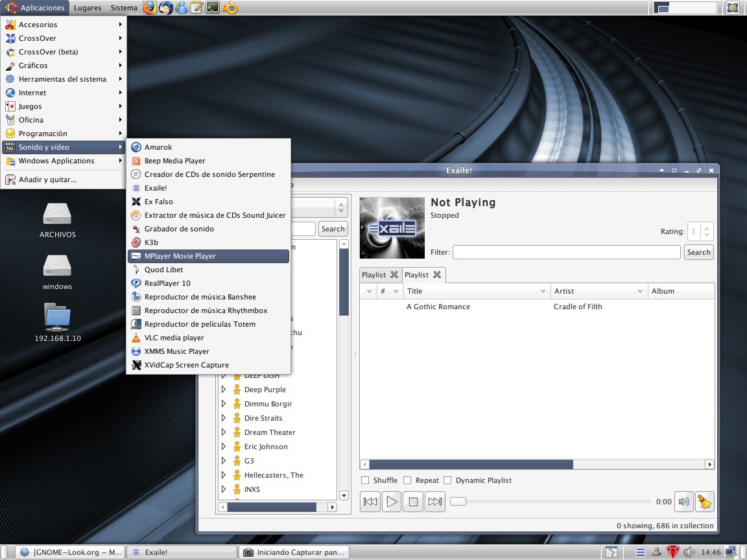Viewport: 747px width, 560px height.
Task: Launch XVidCap Screen Capture entry
Action: [x=208, y=366]
